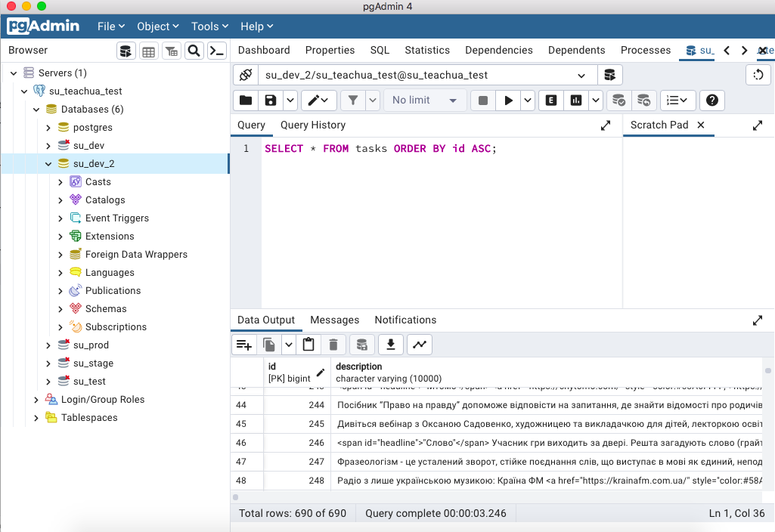The width and height of the screenshot is (775, 532).
Task: Click the Open File folder icon
Action: click(x=246, y=101)
